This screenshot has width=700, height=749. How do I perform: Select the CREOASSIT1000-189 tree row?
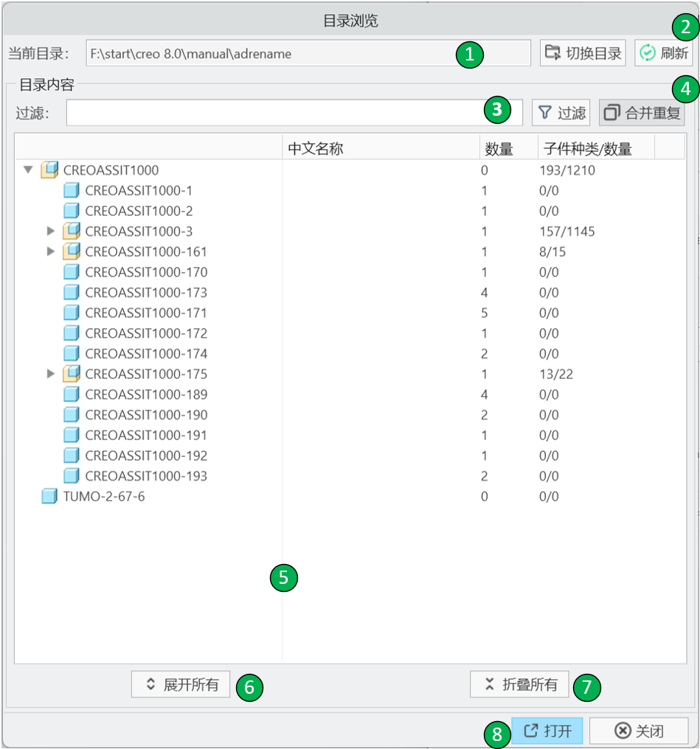(x=146, y=395)
